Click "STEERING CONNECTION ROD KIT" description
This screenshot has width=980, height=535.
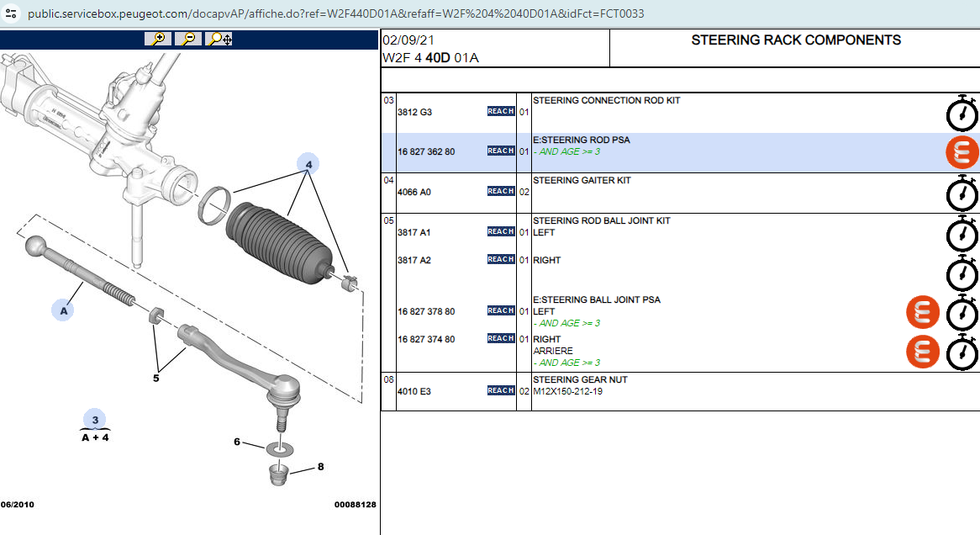tap(606, 100)
